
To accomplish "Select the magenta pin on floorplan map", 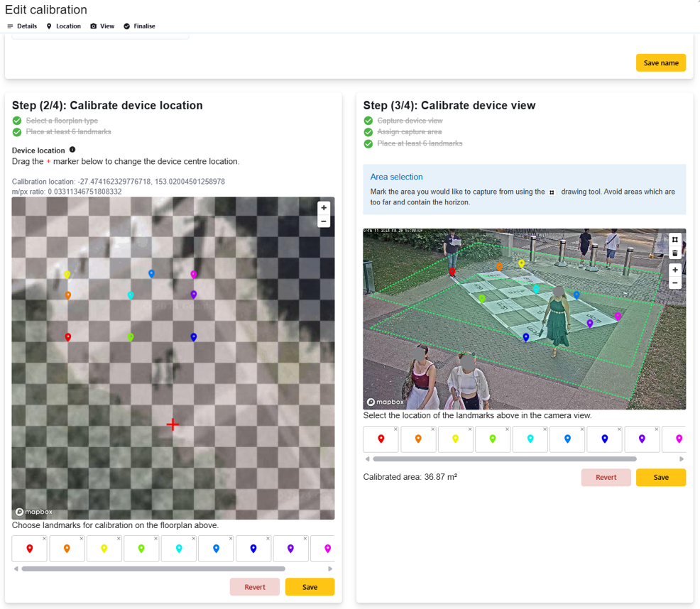I will [193, 274].
